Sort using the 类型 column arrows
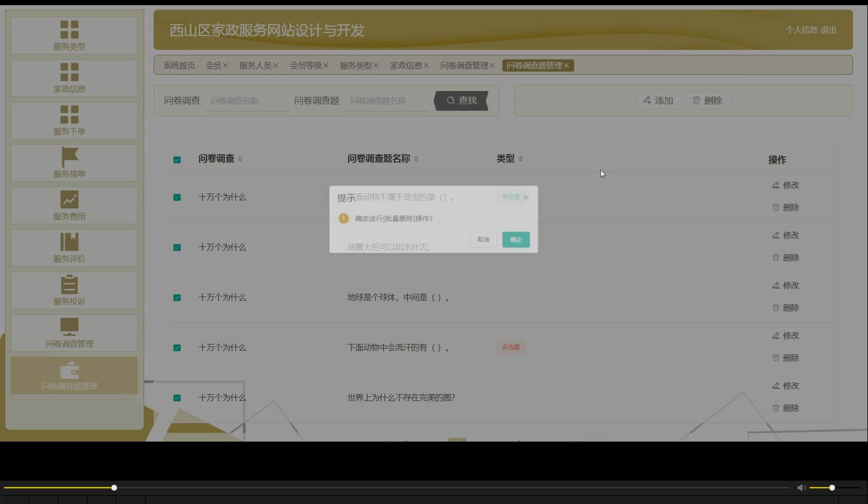 (520, 159)
